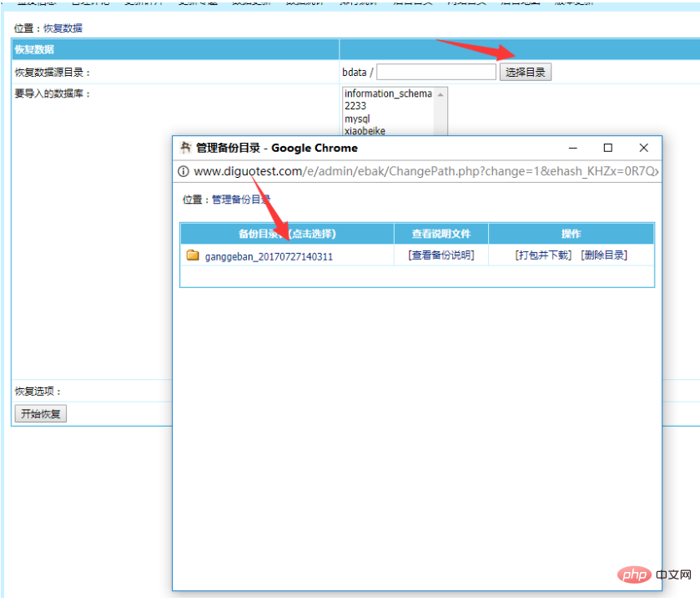Select the mysql database entry
Screen dimensions: 700x602
pyautogui.click(x=357, y=119)
